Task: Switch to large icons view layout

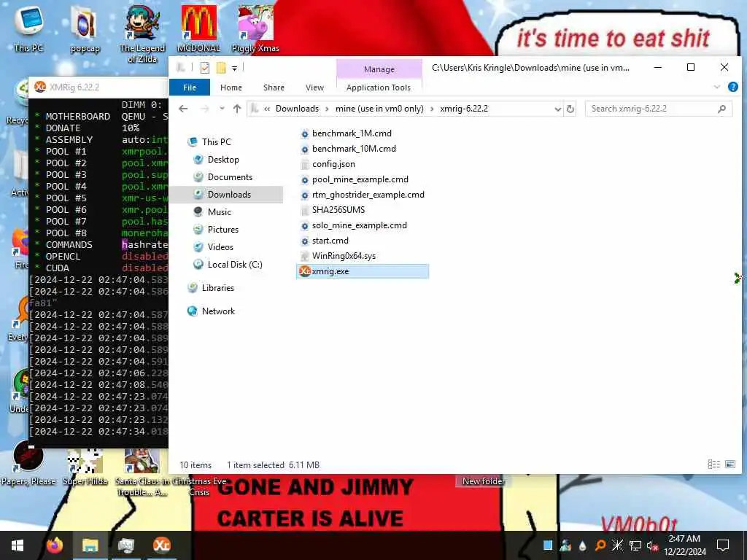Action: [730, 464]
